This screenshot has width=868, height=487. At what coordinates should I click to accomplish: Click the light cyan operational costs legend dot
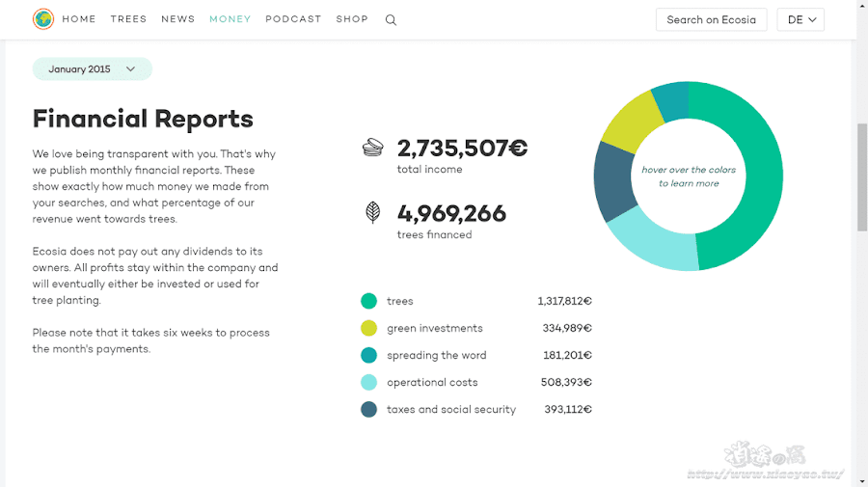(x=368, y=383)
